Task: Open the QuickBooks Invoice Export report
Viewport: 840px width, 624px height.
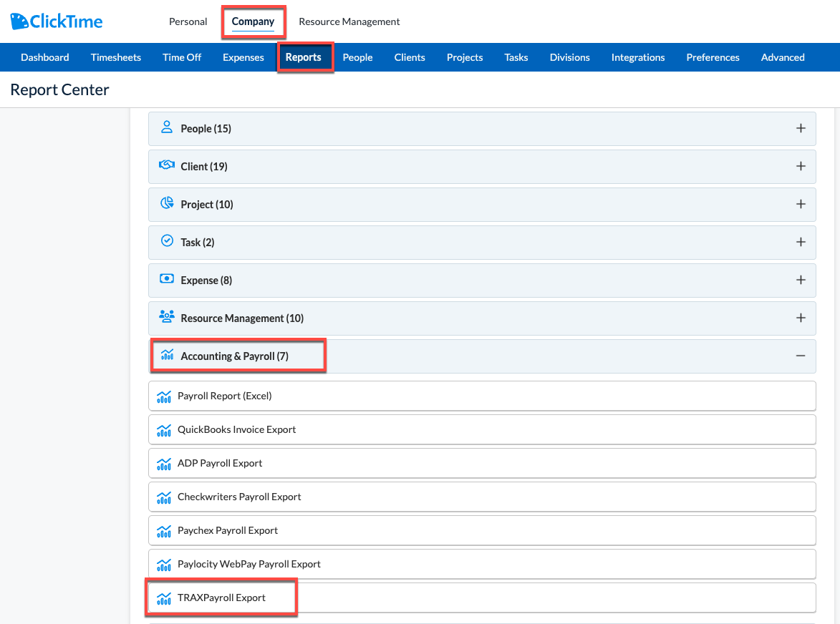Action: [x=482, y=430]
